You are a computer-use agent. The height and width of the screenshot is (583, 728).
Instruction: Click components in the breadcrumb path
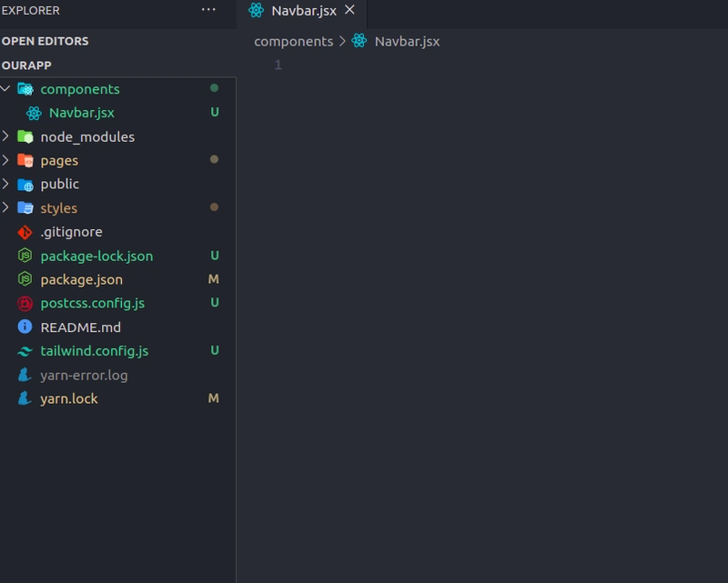coord(293,41)
